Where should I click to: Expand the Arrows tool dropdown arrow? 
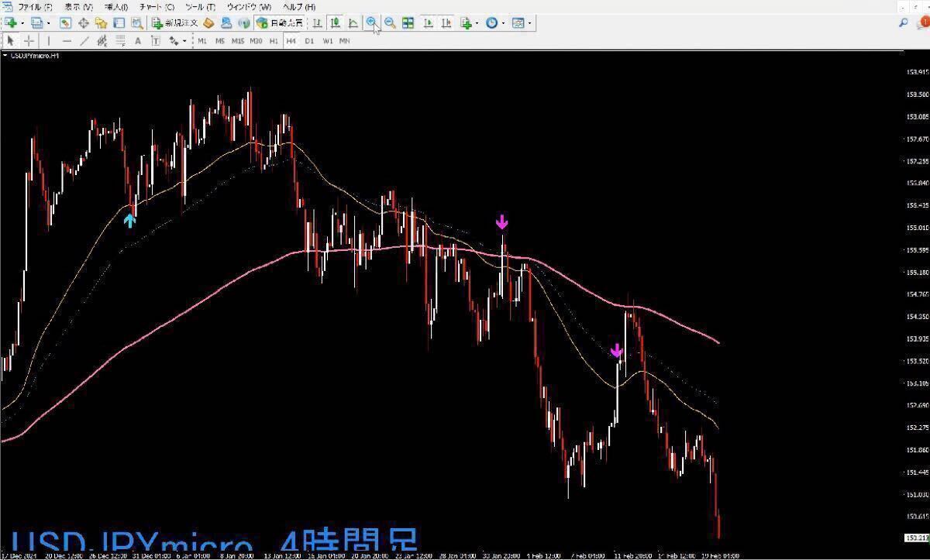click(x=184, y=40)
